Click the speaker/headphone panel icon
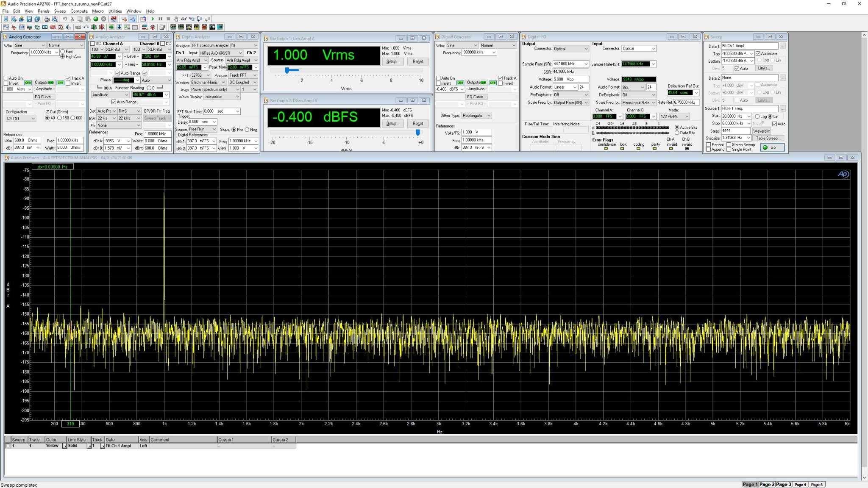The height and width of the screenshot is (488, 868). click(68, 27)
